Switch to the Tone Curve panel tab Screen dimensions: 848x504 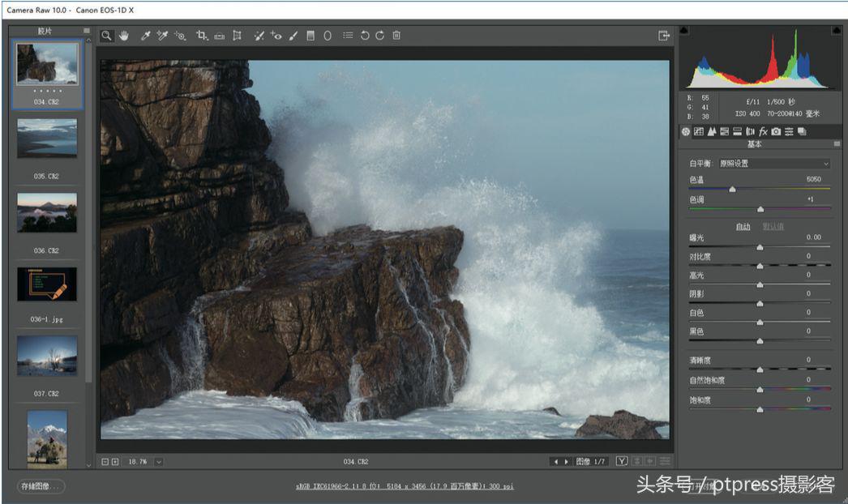coord(699,131)
